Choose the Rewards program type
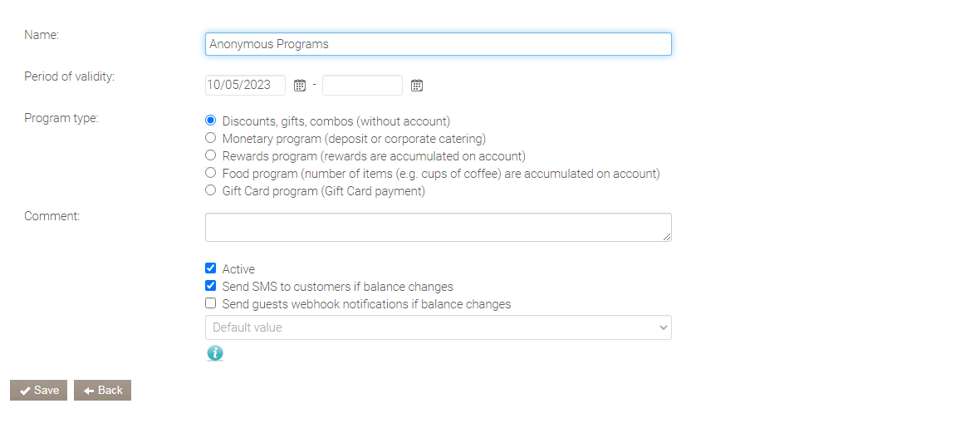 [x=211, y=155]
